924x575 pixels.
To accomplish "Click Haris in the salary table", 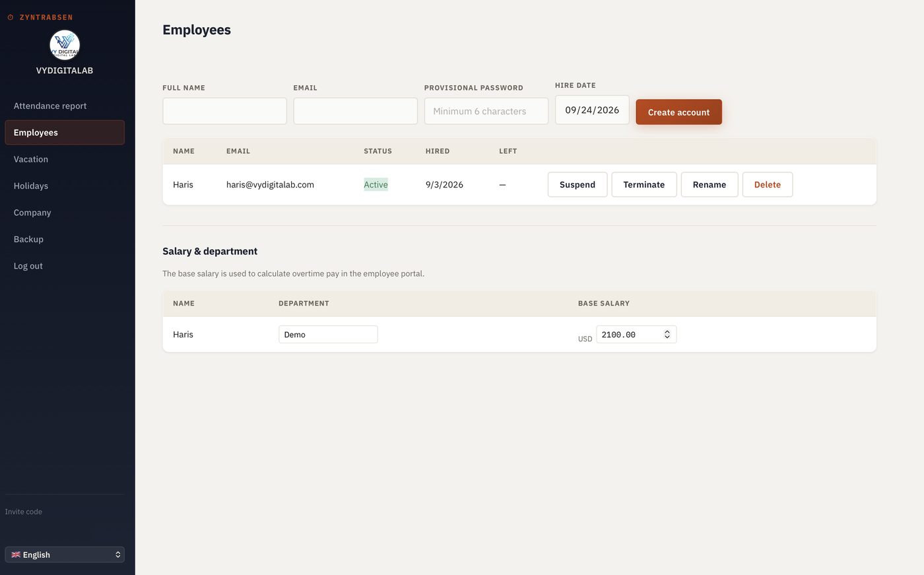I will coord(183,335).
